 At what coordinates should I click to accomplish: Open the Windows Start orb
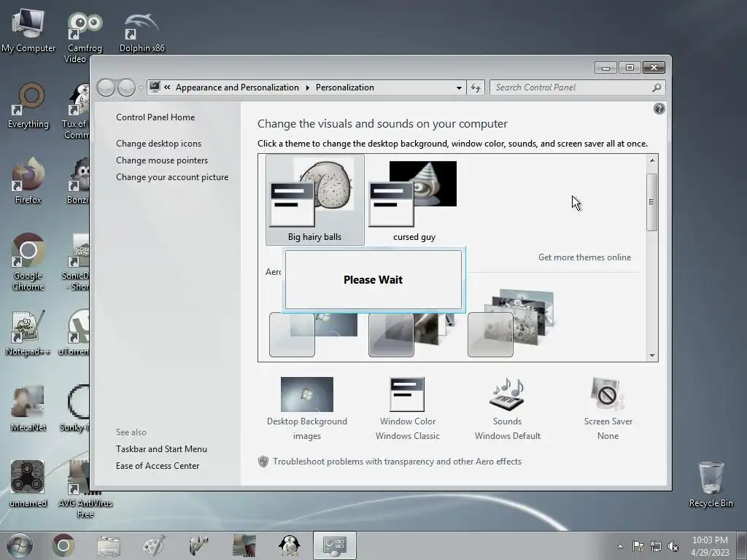pyautogui.click(x=20, y=545)
